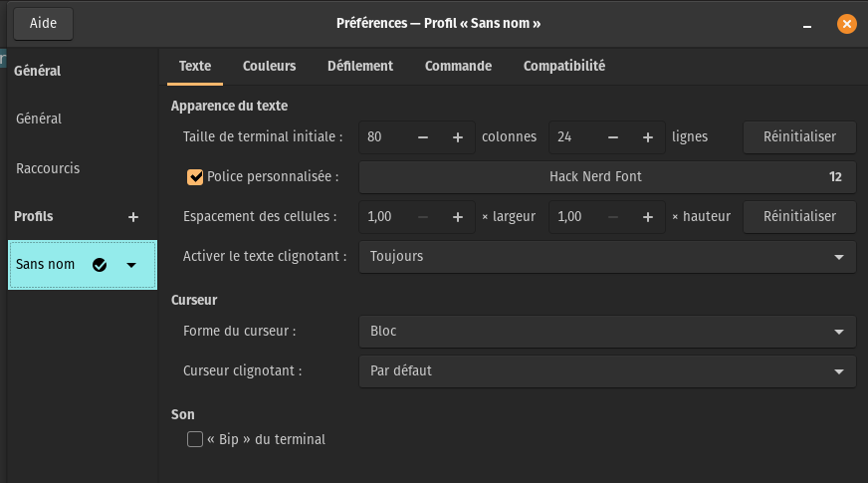The width and height of the screenshot is (868, 483).
Task: Enable the « Bip » du terminal checkbox
Action: coord(195,439)
